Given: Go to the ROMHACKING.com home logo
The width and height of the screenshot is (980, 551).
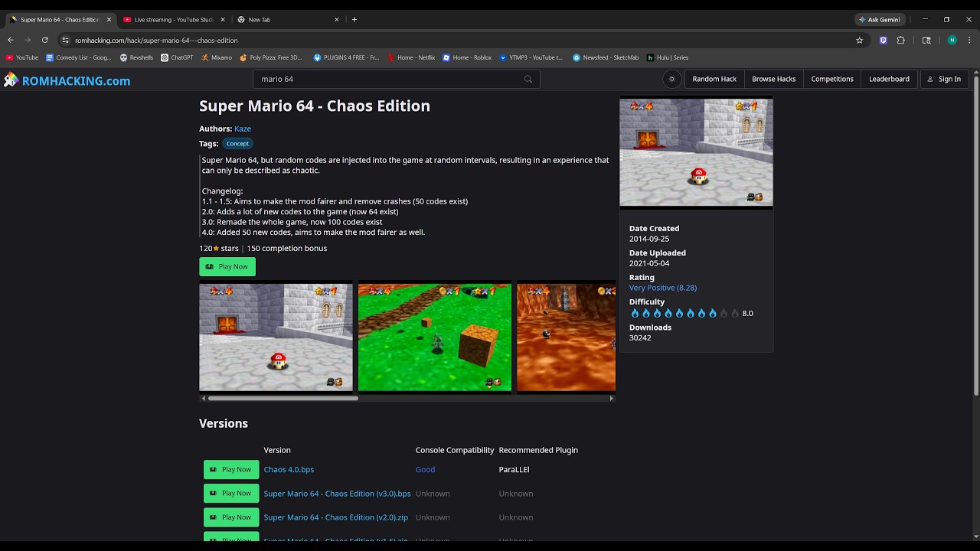Looking at the screenshot, I should point(67,80).
